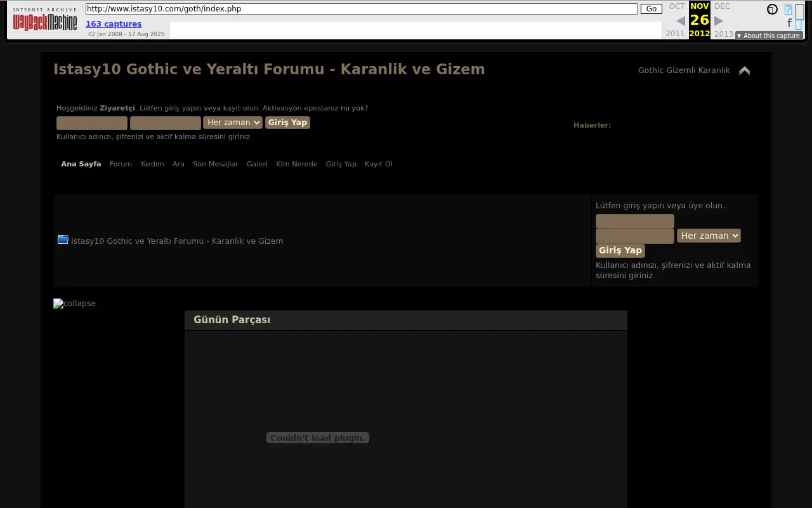Viewport: 812px width, 508px height.
Task: Go to the next capture arrow
Action: pos(719,21)
